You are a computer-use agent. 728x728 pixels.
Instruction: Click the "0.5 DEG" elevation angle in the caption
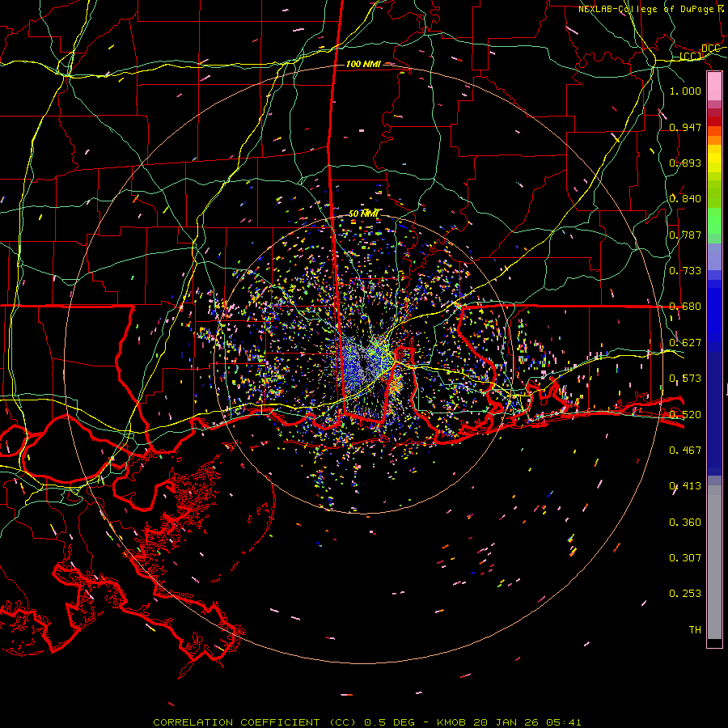tap(389, 722)
